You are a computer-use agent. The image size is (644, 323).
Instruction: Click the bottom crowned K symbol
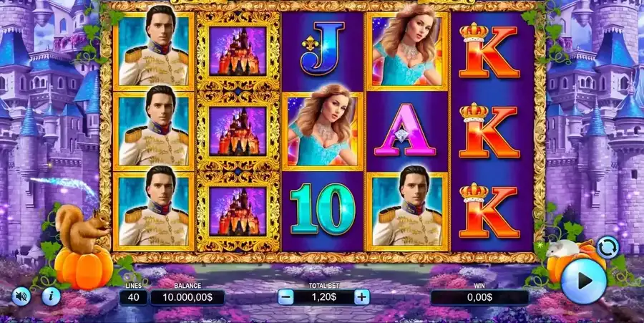pos(489,211)
